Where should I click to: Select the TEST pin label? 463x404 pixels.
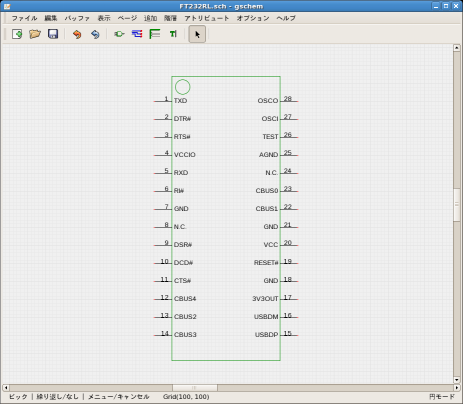(270, 137)
